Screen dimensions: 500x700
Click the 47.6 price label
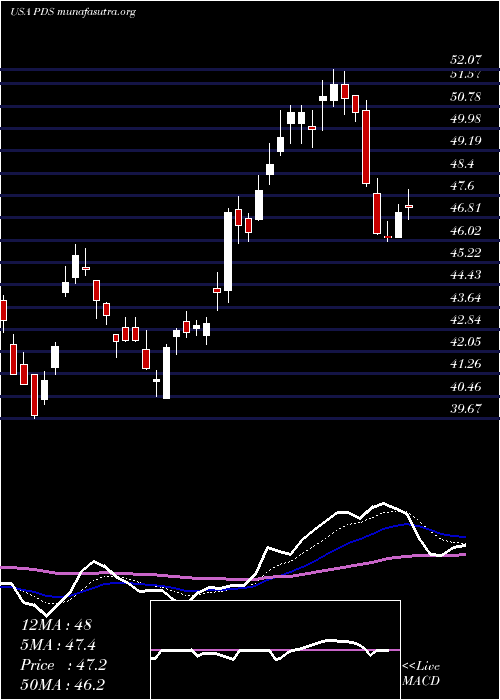[x=462, y=186]
